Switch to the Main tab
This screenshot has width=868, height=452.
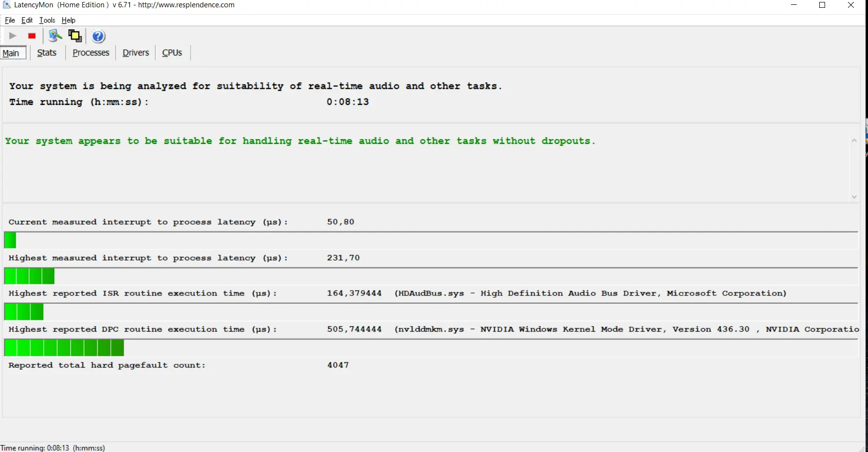tap(11, 53)
